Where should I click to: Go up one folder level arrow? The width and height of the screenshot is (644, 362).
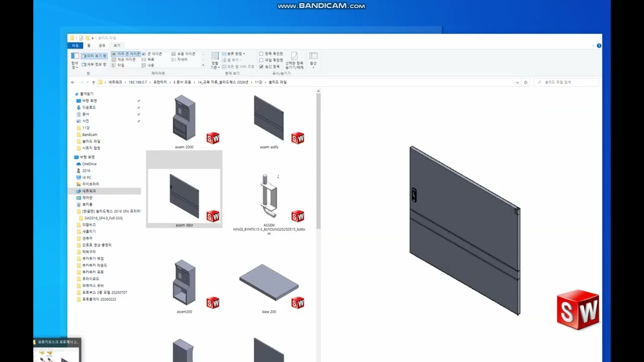click(x=94, y=82)
